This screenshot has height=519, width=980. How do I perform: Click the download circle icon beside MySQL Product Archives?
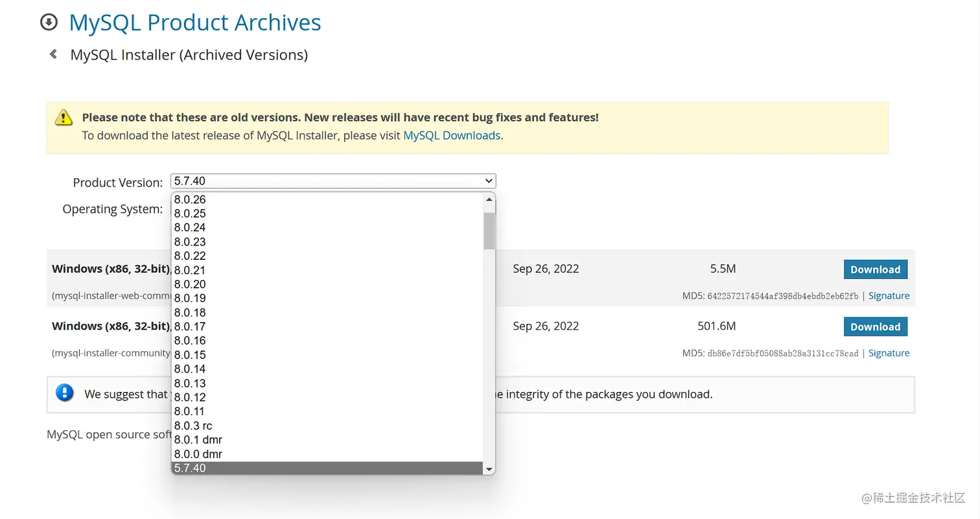49,23
